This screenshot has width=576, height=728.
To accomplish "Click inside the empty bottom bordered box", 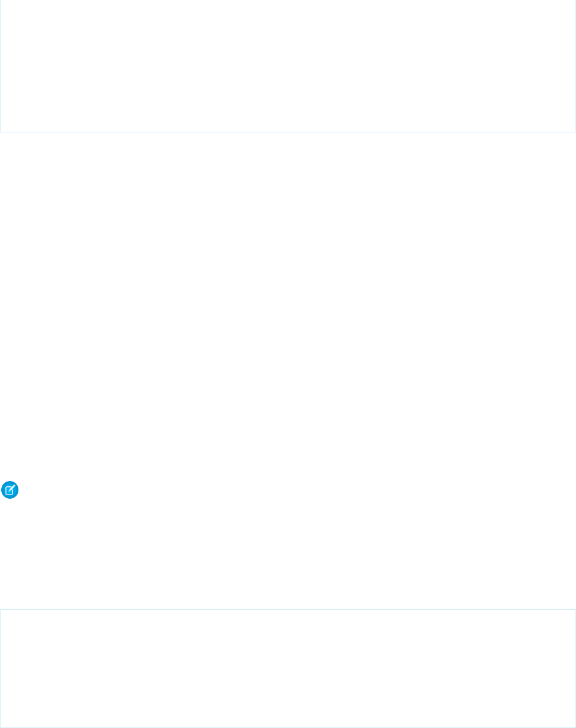I will pyautogui.click(x=287, y=668).
